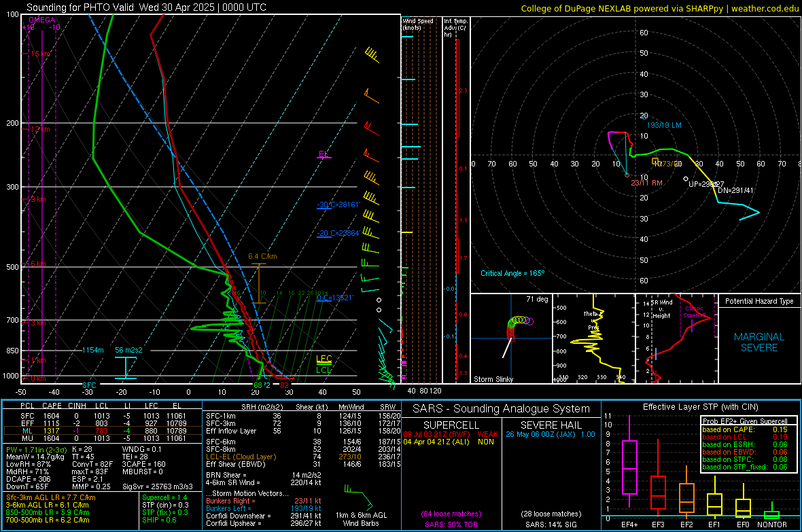The width and height of the screenshot is (802, 532).
Task: Select the highlighted ML parcel row
Action: pos(103,431)
